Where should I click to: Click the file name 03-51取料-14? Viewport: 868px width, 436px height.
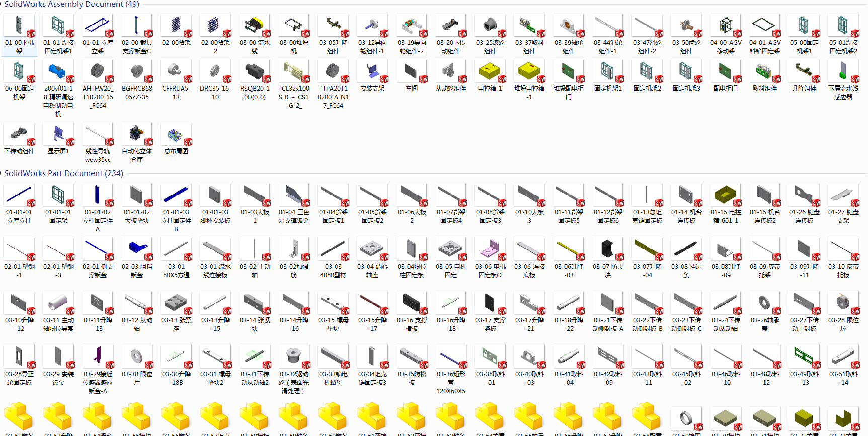[843, 378]
